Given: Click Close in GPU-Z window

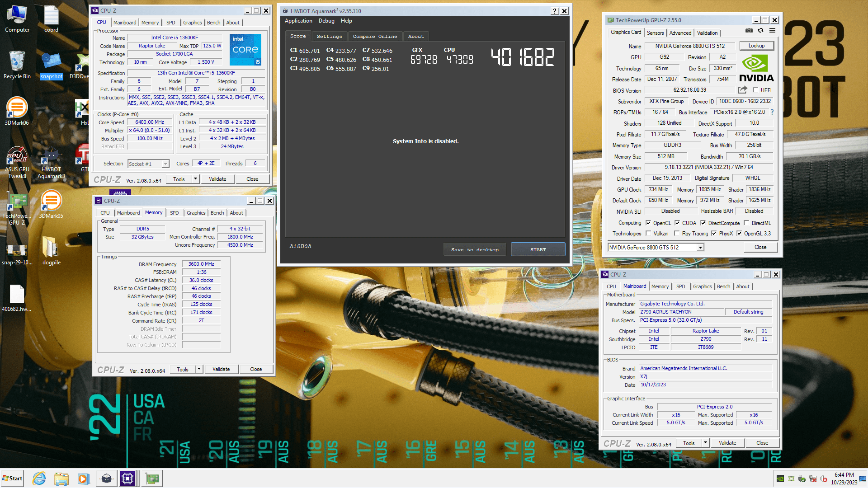Looking at the screenshot, I should point(760,247).
